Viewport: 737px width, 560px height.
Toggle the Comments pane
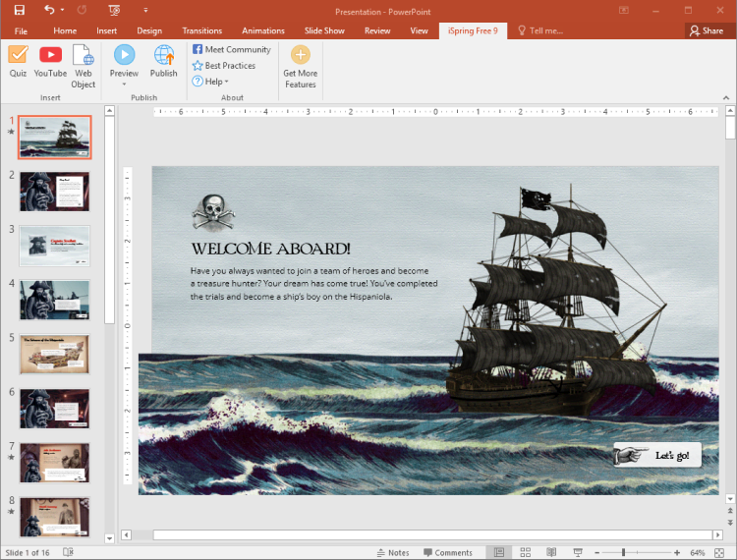[447, 552]
